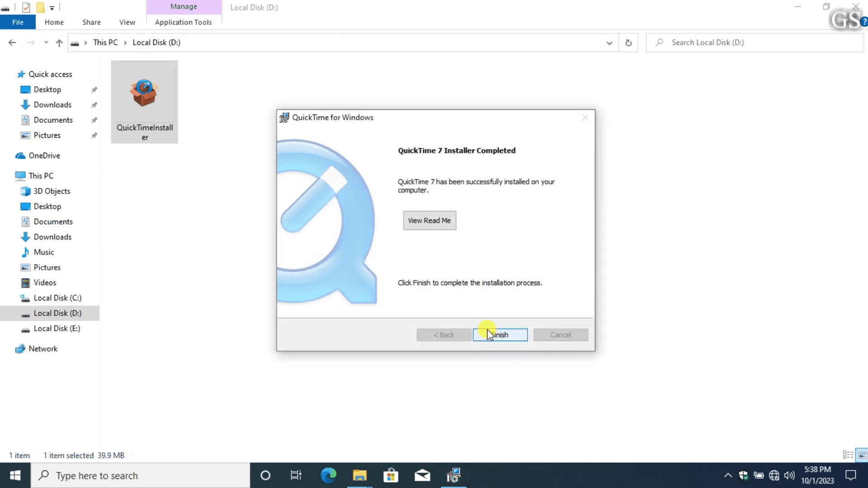Open pinned Pictures under Quick access
Image resolution: width=868 pixels, height=488 pixels.
coord(47,136)
